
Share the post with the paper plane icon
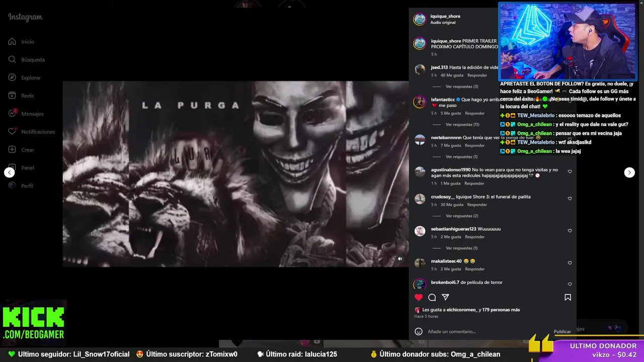445,297
